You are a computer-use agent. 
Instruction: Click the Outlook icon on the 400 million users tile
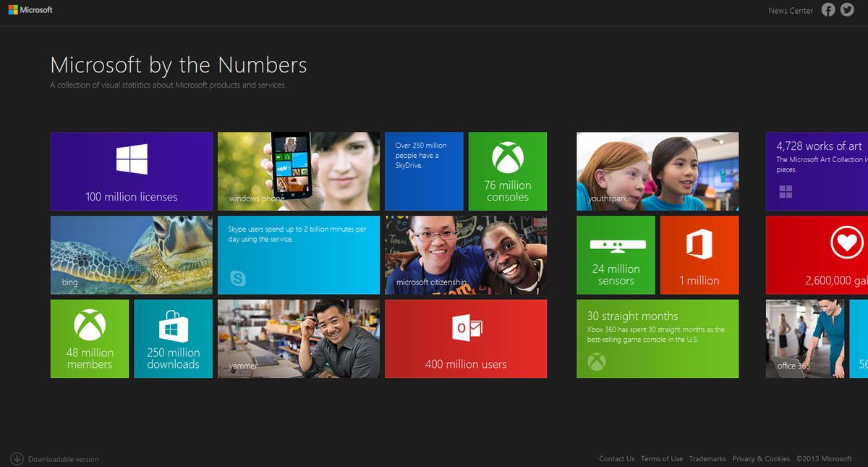(466, 329)
